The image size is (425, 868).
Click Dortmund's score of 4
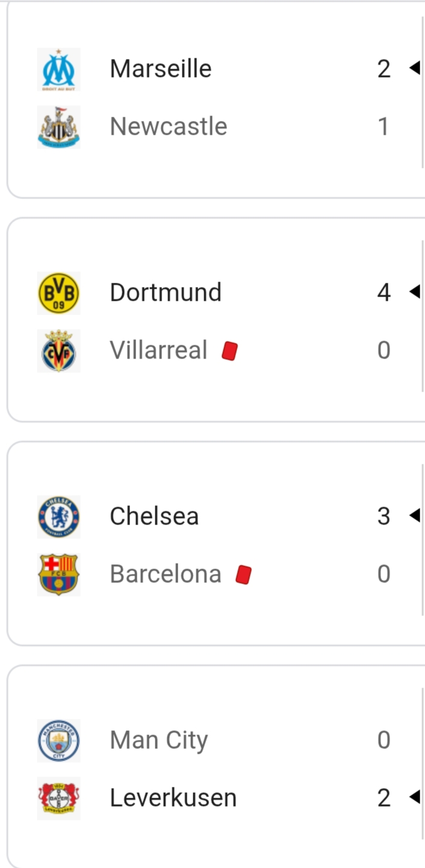383,292
